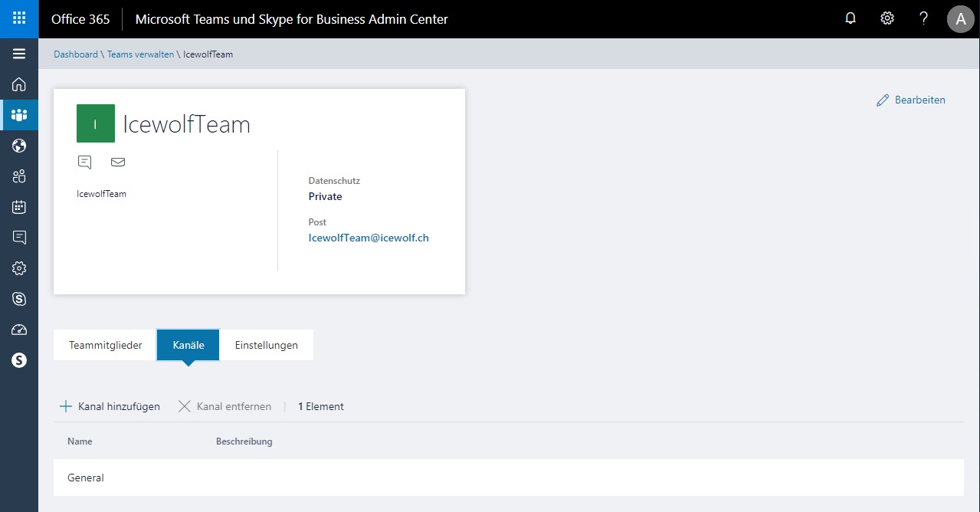The width and height of the screenshot is (980, 512).
Task: Click the envelope mail icon under IcewolfTeam
Action: pyautogui.click(x=118, y=162)
